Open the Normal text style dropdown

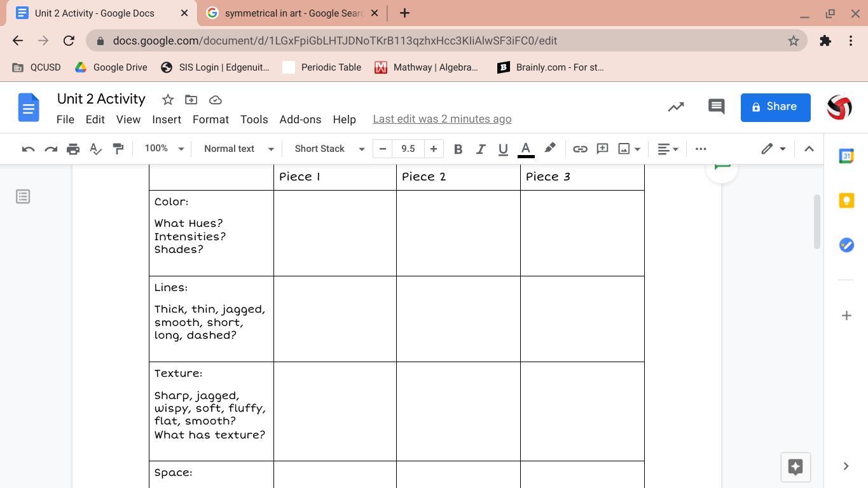238,149
